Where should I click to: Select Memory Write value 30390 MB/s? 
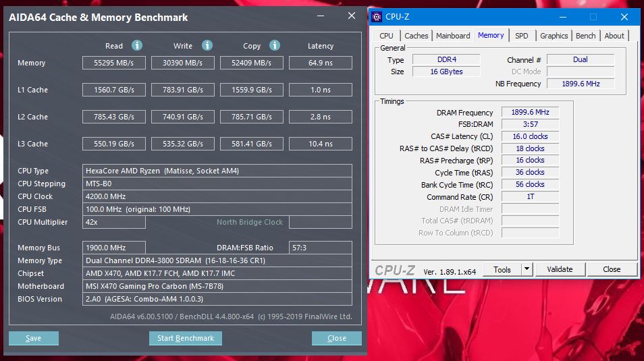click(x=183, y=63)
